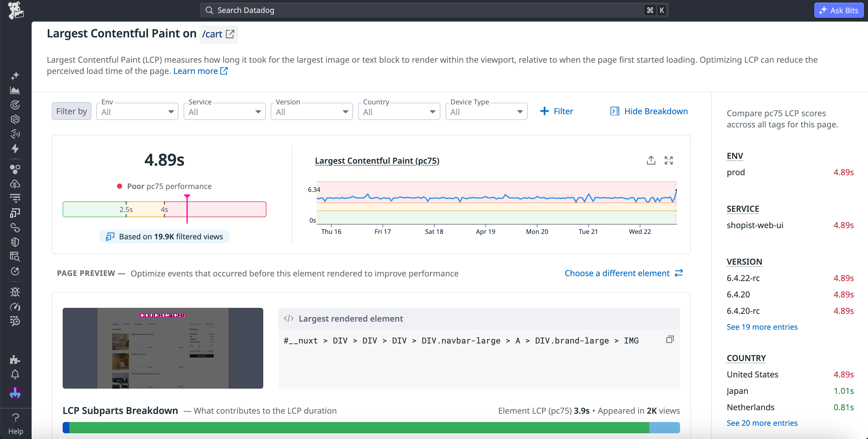Click Hide Breakdown to collapse side panel
The height and width of the screenshot is (439, 868).
point(649,111)
